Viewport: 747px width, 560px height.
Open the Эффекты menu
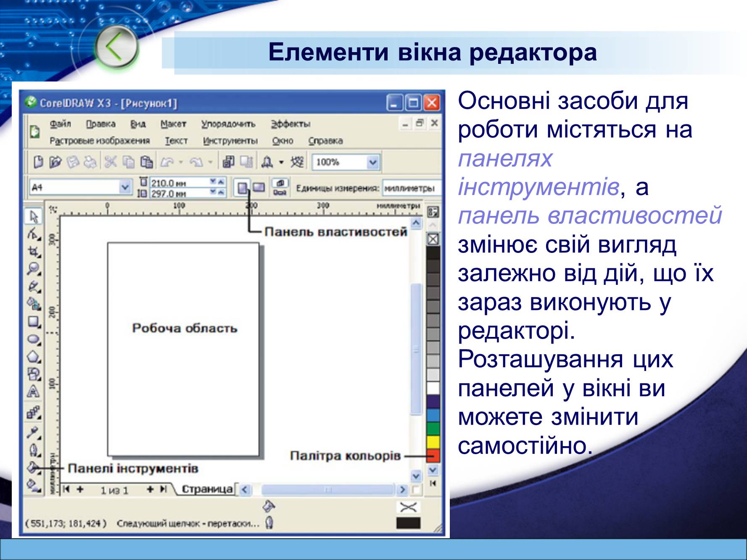(x=290, y=124)
